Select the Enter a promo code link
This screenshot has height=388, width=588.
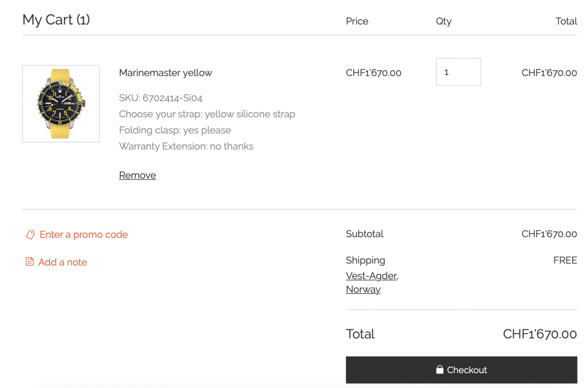tap(83, 235)
